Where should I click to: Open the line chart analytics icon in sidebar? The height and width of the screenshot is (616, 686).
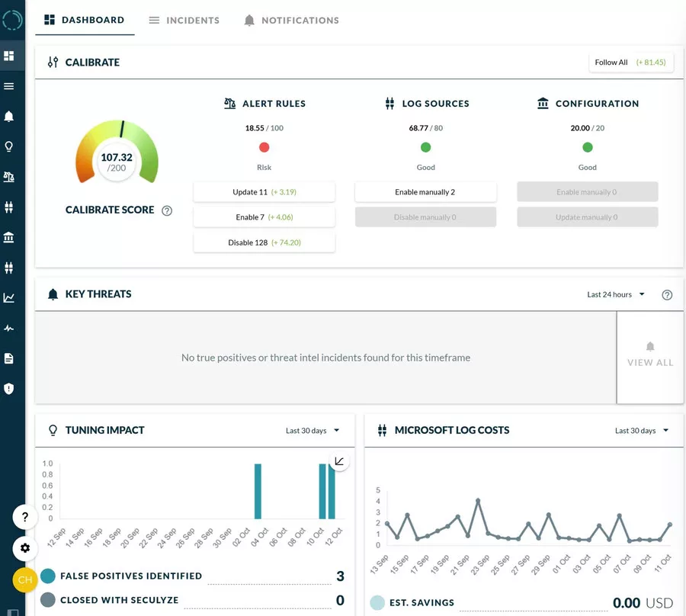[8, 297]
